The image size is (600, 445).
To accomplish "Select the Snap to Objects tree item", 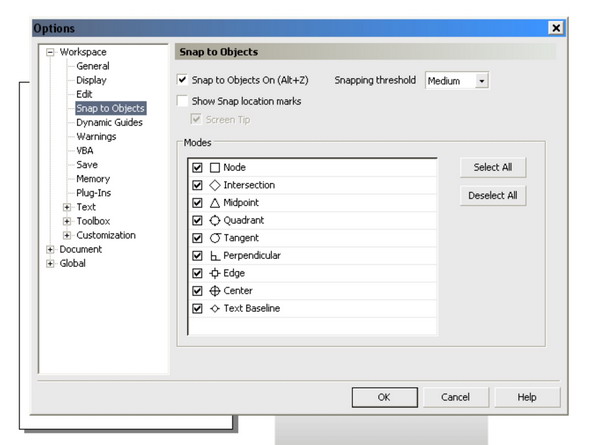I will (111, 108).
